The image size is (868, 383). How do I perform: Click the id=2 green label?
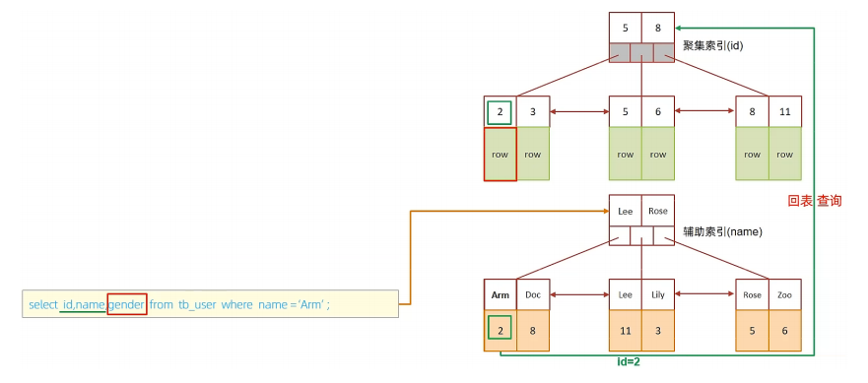point(629,362)
